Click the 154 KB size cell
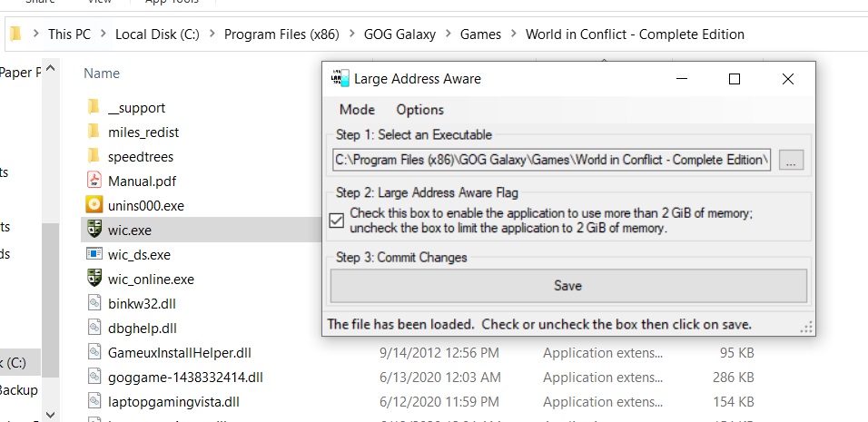868x422 pixels. 733,401
